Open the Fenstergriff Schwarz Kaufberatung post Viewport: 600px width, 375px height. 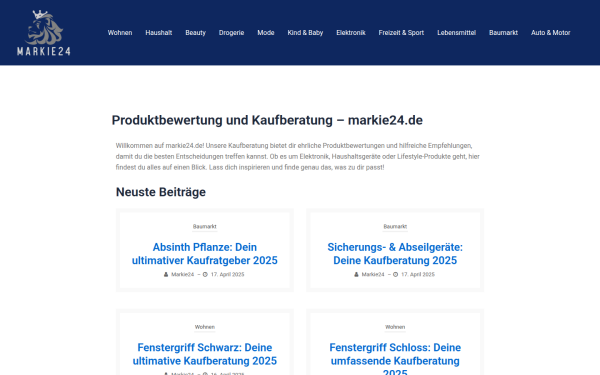pos(205,354)
